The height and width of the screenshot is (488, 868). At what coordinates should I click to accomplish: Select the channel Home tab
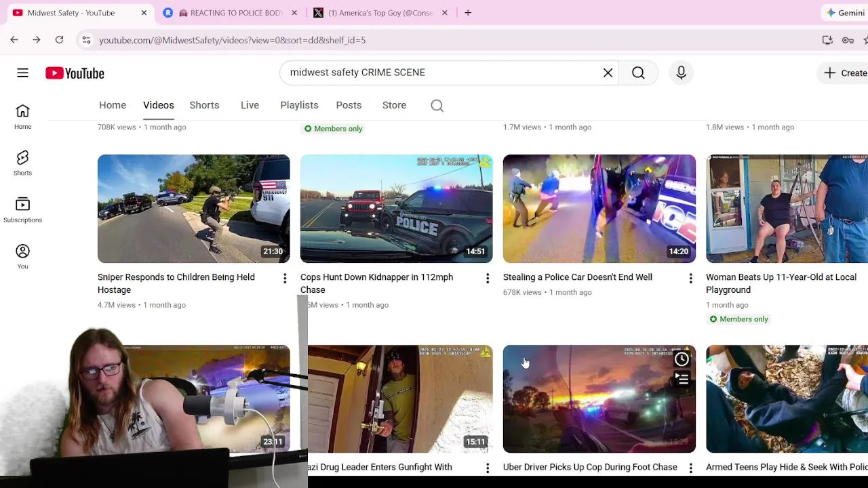coord(113,105)
